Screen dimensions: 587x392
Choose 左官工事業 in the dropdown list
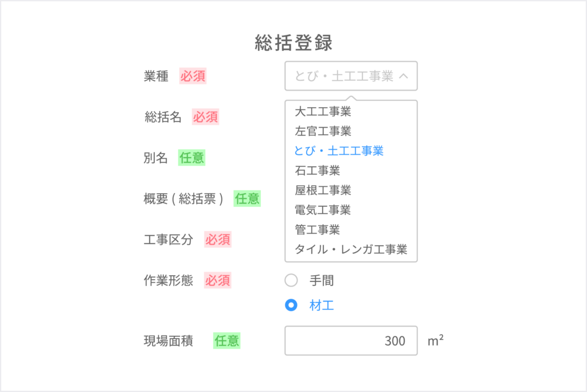(x=323, y=131)
